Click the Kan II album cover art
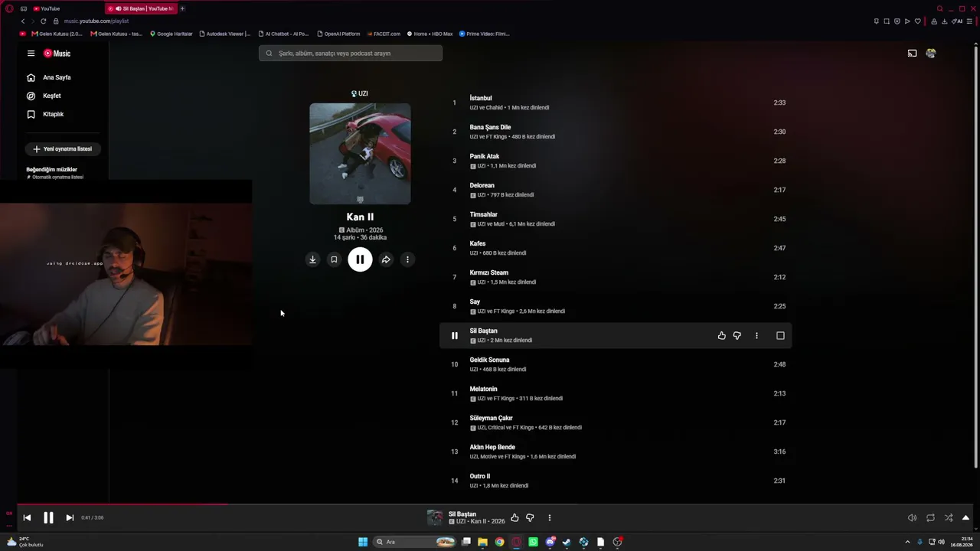980x551 pixels. [360, 154]
